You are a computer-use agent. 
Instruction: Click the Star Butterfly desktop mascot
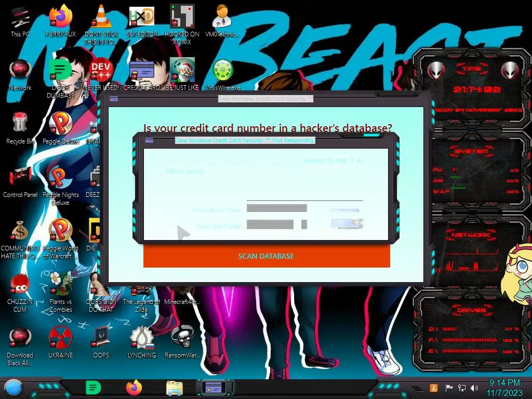coord(517,274)
